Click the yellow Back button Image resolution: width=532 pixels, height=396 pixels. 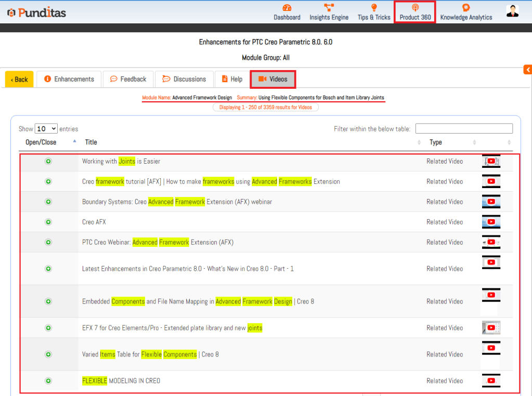19,80
